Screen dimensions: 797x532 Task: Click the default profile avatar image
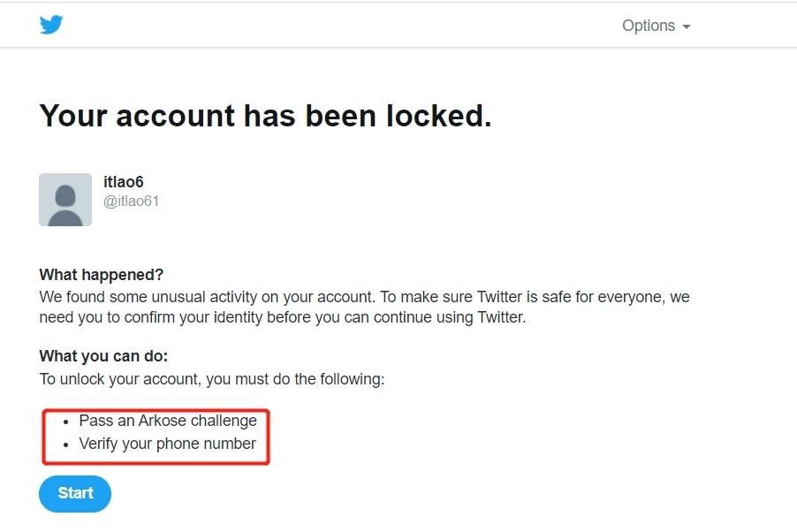pyautogui.click(x=65, y=200)
